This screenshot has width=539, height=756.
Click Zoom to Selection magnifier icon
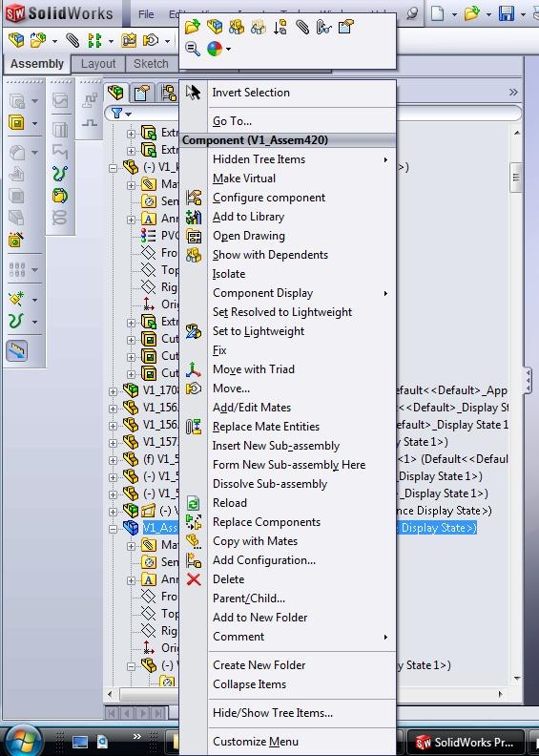[192, 49]
